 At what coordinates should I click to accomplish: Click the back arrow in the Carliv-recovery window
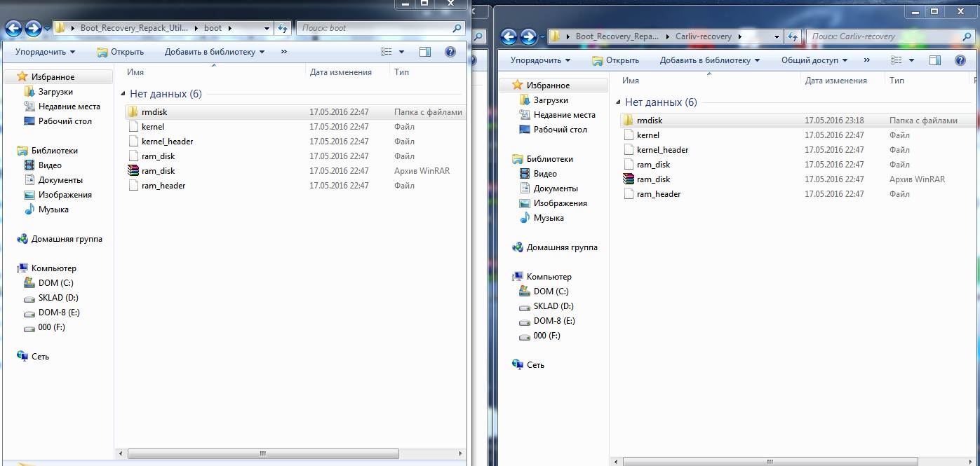(x=509, y=36)
